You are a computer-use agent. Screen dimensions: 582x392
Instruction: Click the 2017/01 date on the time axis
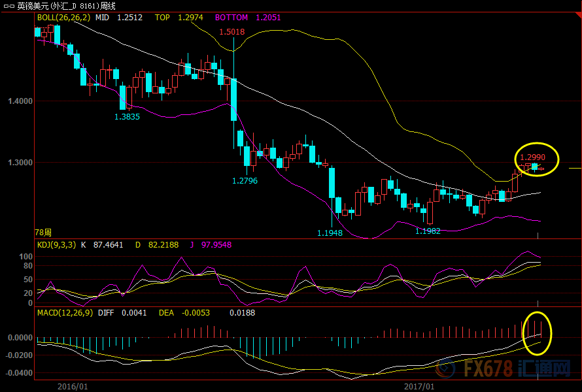coord(419,386)
